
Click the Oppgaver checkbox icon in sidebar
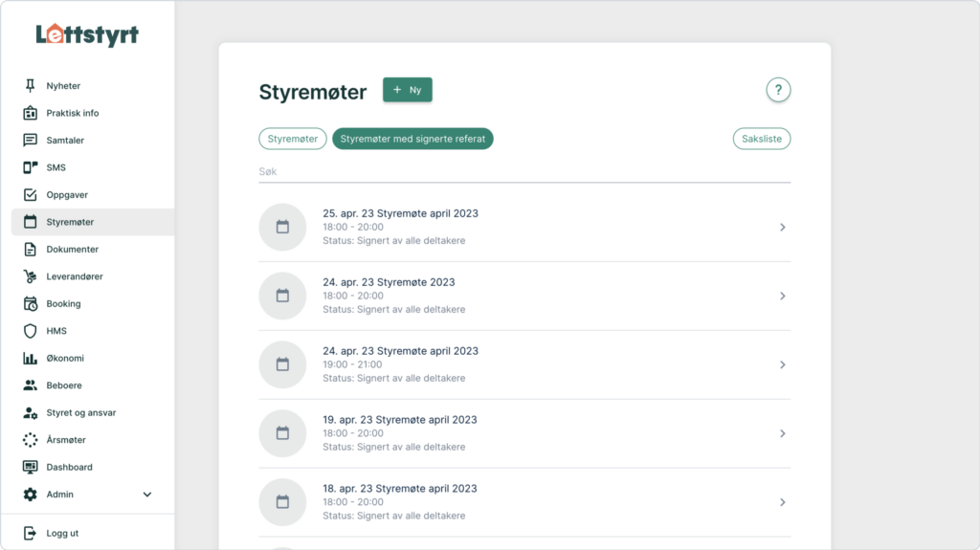[30, 195]
